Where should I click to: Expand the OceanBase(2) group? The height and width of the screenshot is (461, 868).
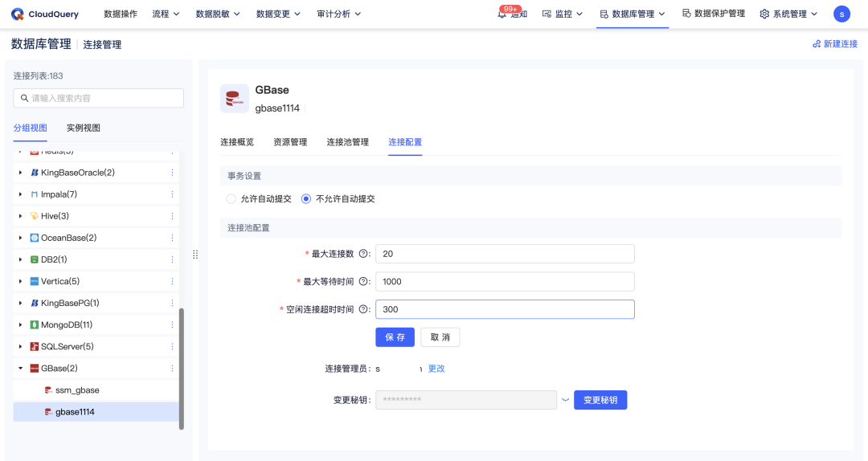[20, 238]
